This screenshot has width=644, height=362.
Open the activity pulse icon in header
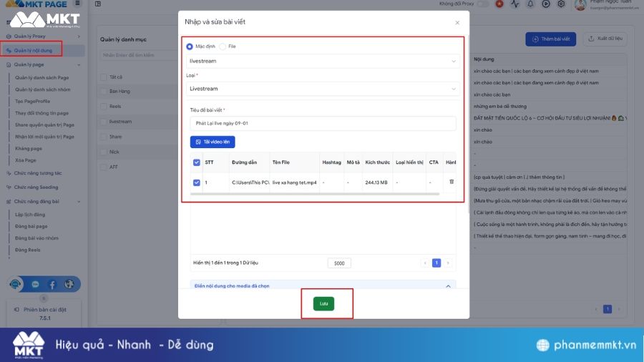coord(515,4)
